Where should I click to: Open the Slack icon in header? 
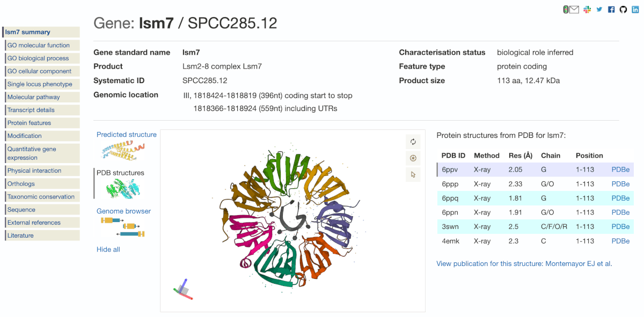coord(587,10)
